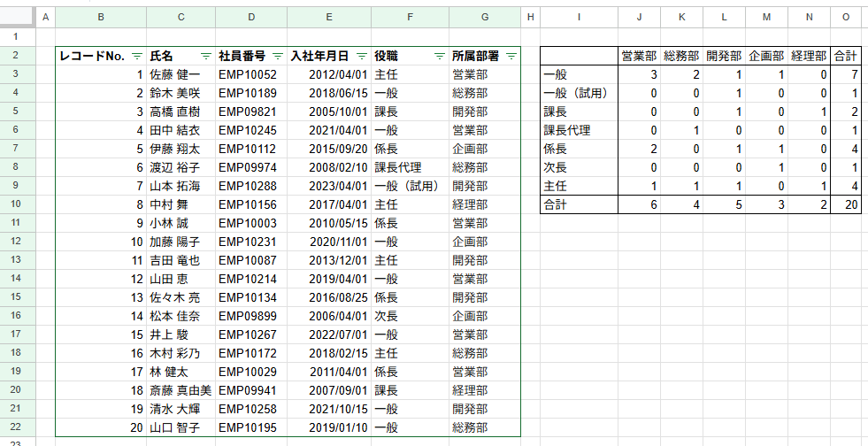
Task: Select employee number EMP09899
Action: [x=251, y=316]
